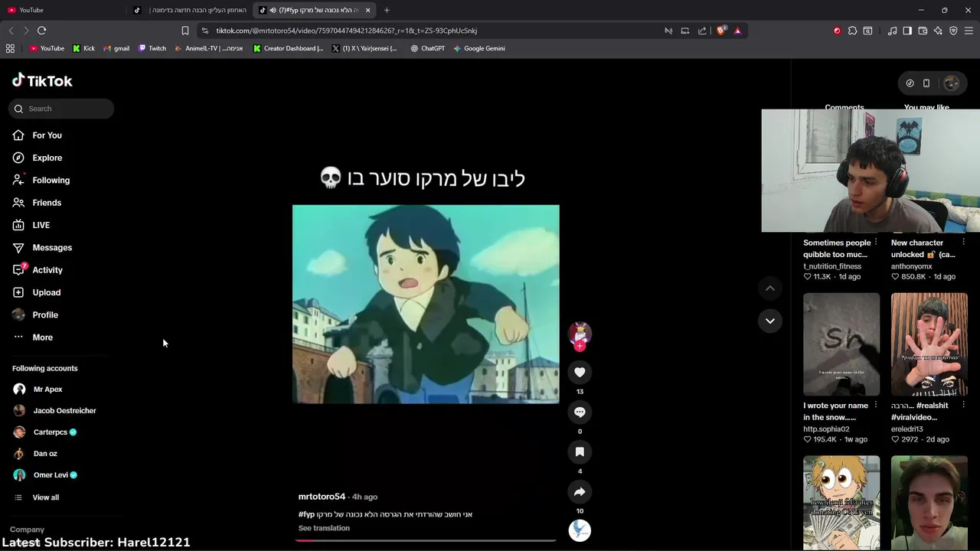This screenshot has height=551, width=980.
Task: Click See translation under caption
Action: pyautogui.click(x=324, y=528)
